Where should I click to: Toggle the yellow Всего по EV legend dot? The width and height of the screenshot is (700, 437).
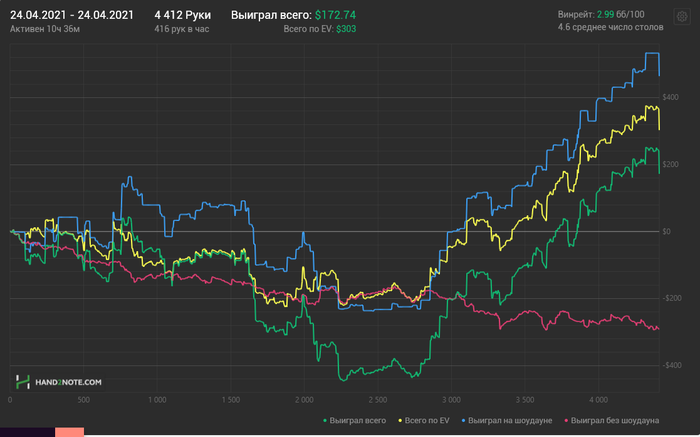(x=400, y=420)
